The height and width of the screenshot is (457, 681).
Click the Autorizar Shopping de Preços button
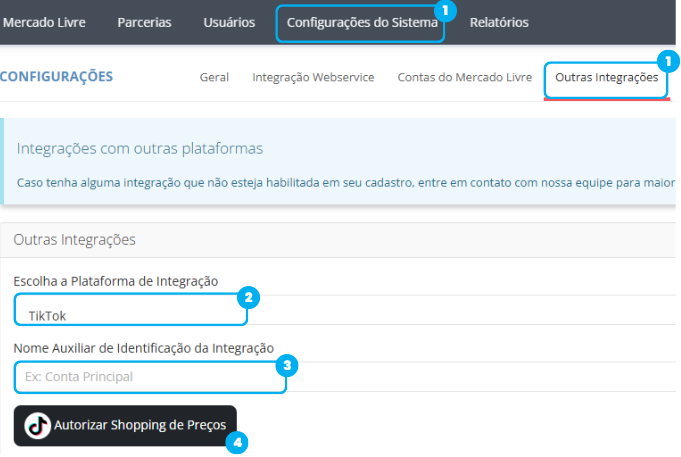125,426
